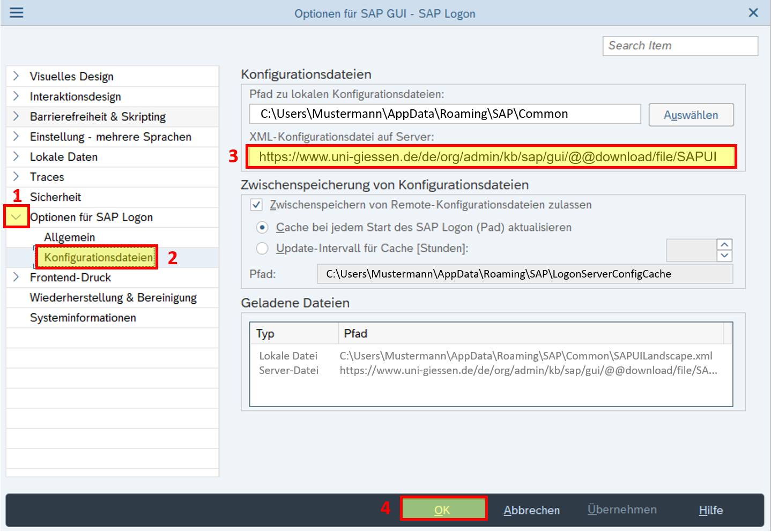Expand the Traces node
The image size is (771, 532).
16,177
